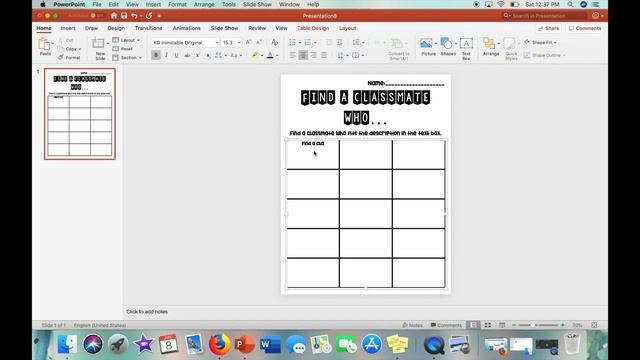Click the redo icon in title bar

(x=149, y=16)
